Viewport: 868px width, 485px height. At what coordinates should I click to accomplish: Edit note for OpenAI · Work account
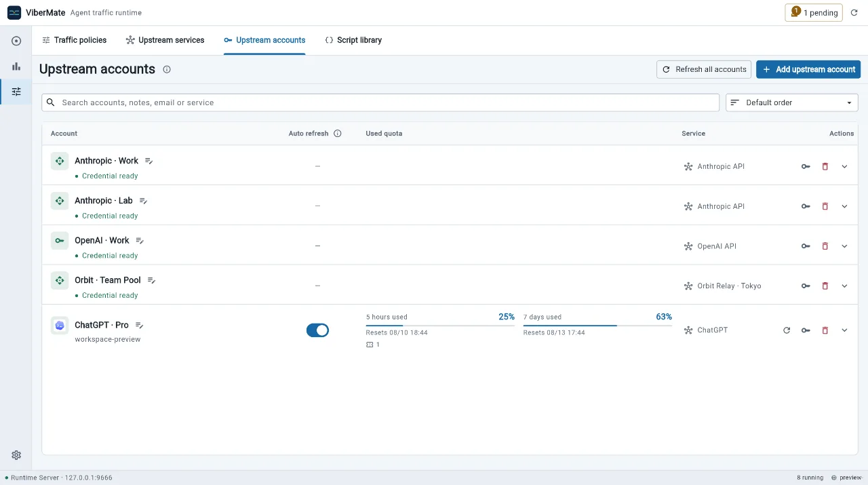click(140, 241)
